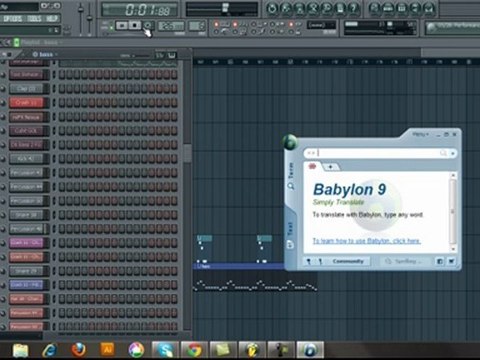Viewport: 480px width, 360px height.
Task: Open the Undo history shortcut icon
Action: tap(272, 8)
